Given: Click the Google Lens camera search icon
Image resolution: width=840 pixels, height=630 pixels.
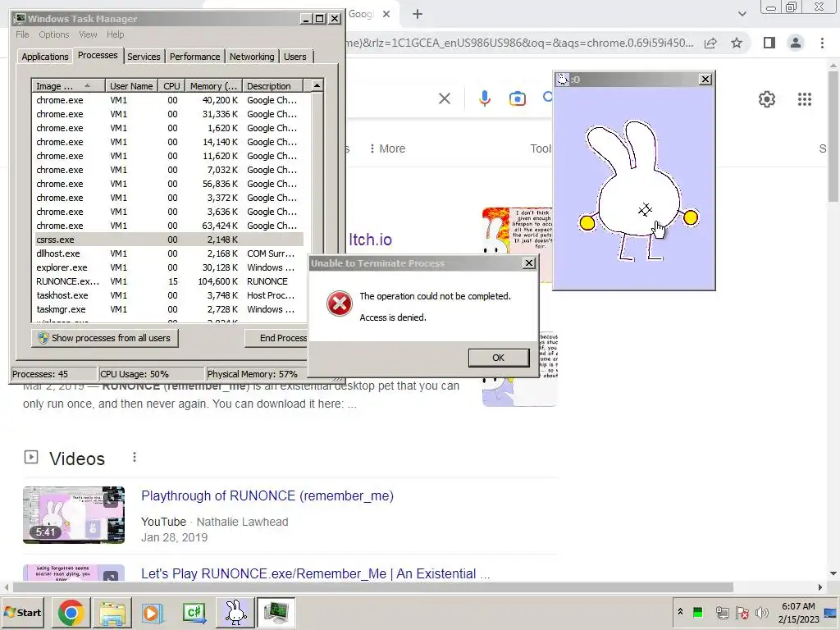Looking at the screenshot, I should click(x=517, y=98).
